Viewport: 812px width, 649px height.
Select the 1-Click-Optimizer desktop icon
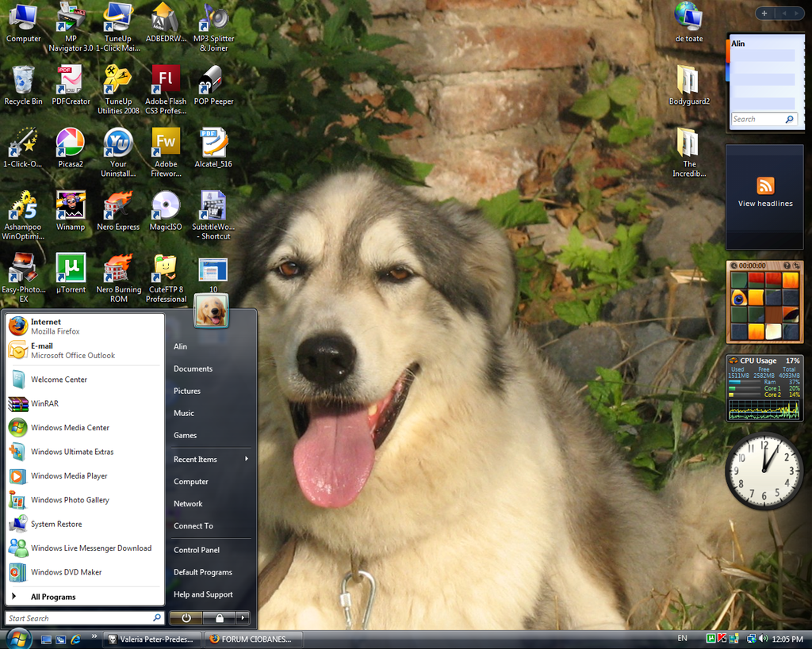pos(23,148)
